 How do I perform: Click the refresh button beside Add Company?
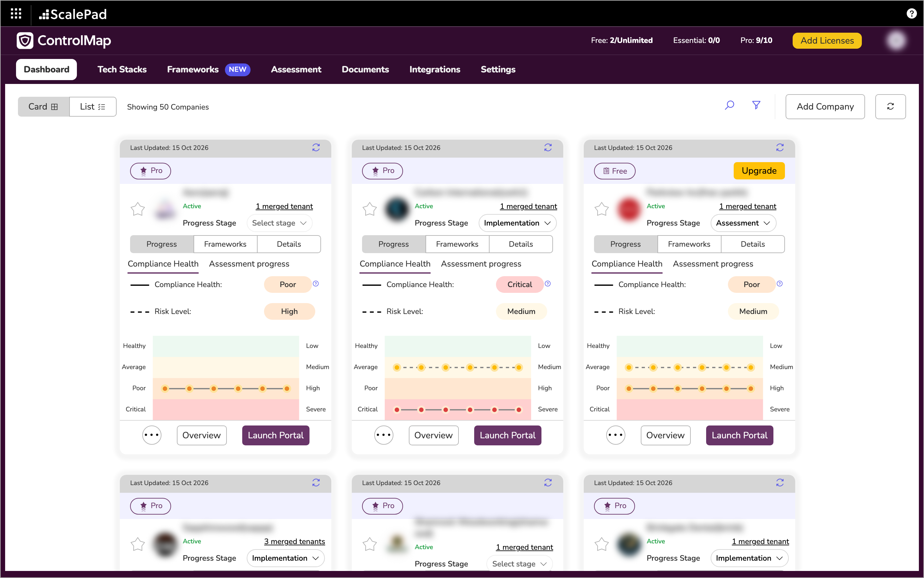click(x=890, y=106)
